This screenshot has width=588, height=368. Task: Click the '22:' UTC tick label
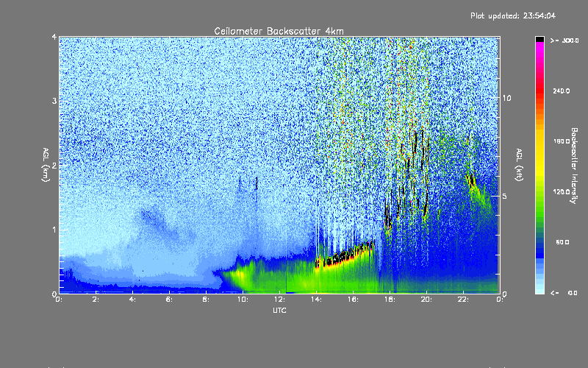(x=463, y=300)
